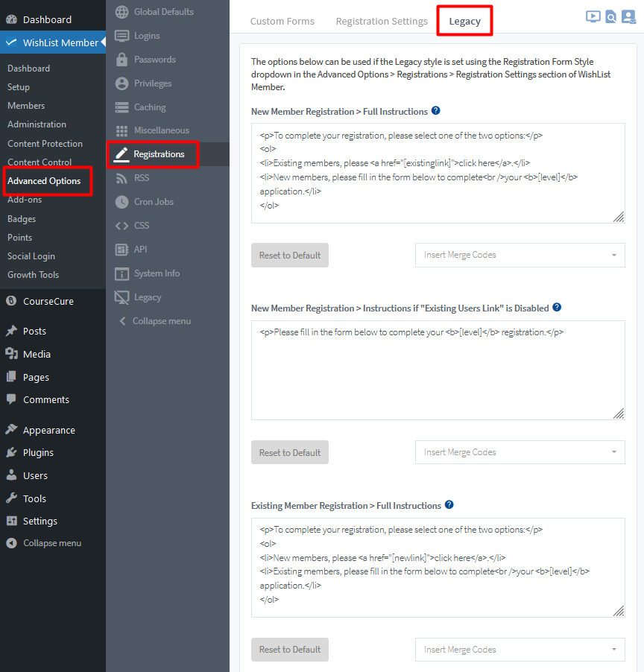The height and width of the screenshot is (672, 644).
Task: Open WishList Member Setup link
Action: (x=19, y=87)
